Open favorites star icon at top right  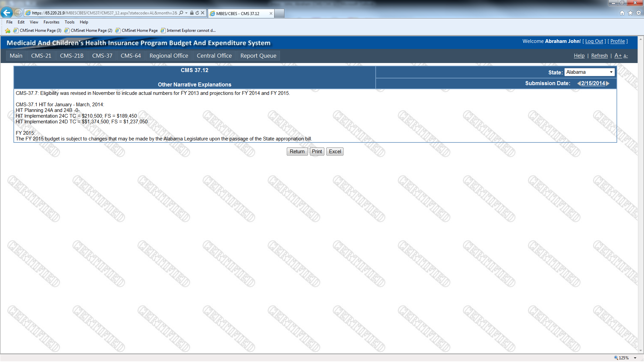point(630,13)
